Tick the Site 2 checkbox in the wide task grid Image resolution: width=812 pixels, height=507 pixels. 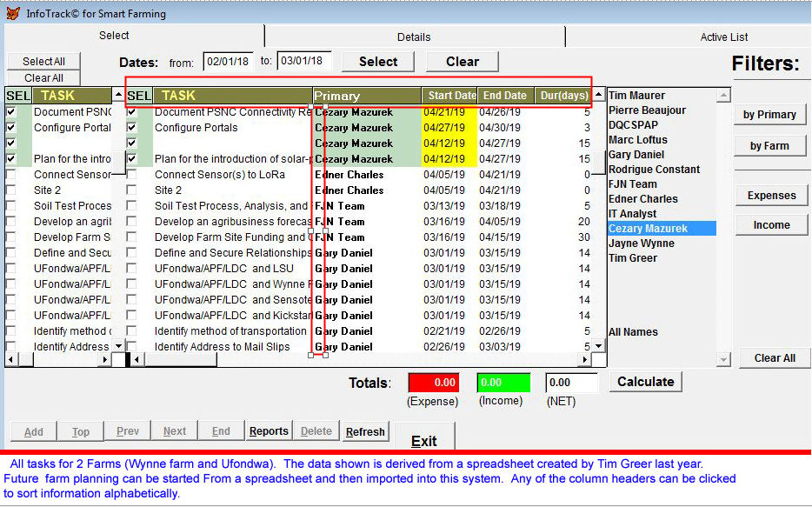tap(132, 190)
